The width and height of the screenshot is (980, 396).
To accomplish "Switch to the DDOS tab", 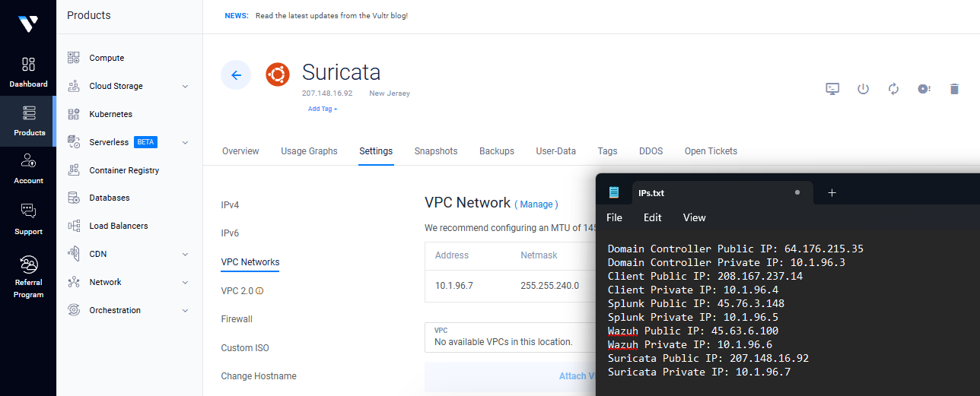I will click(651, 151).
